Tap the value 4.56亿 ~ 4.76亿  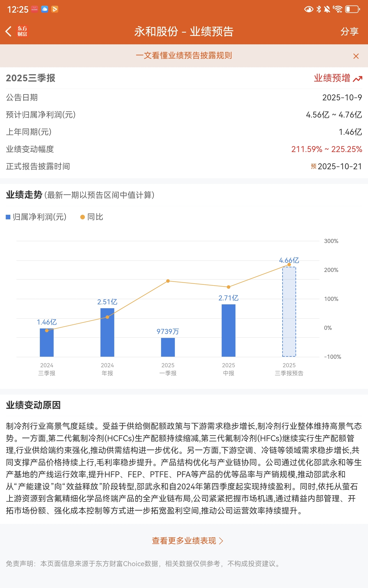(x=334, y=115)
